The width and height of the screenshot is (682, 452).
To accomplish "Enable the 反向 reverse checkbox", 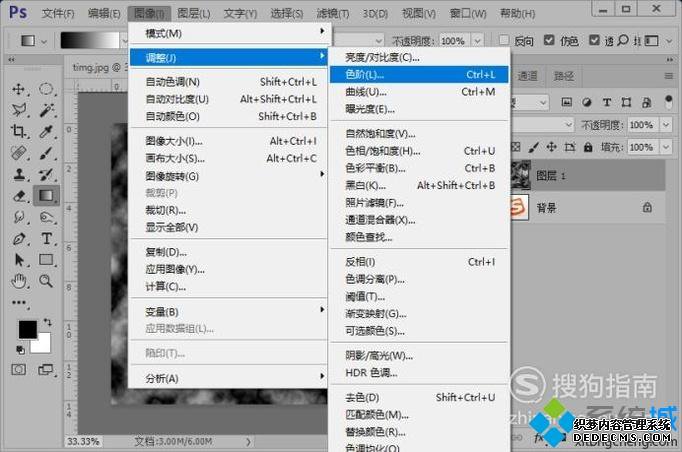I will (x=504, y=40).
